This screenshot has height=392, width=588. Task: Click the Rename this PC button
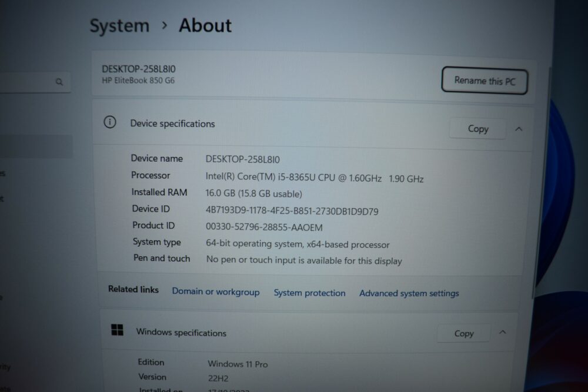coord(485,81)
